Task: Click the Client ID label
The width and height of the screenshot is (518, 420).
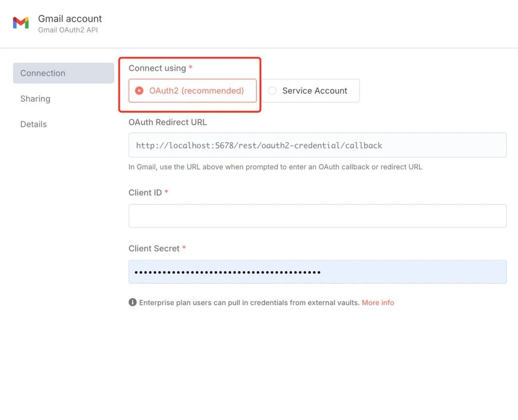Action: [145, 193]
